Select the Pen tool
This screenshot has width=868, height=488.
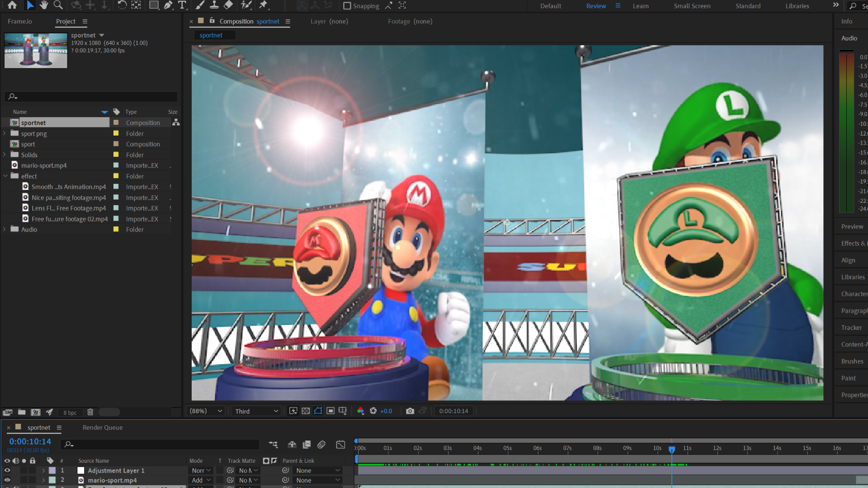(x=168, y=5)
